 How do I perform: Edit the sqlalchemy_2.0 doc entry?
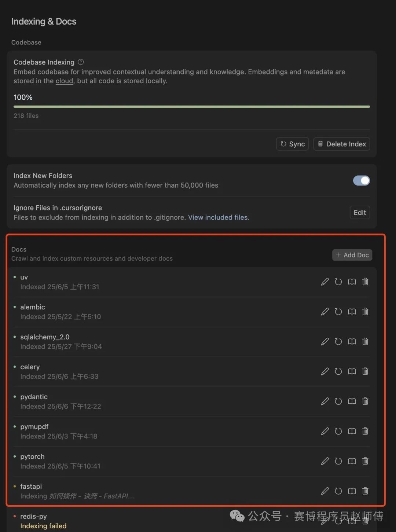tap(325, 342)
